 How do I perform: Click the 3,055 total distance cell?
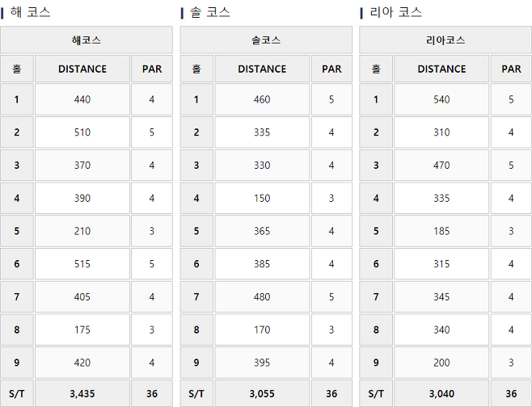[262, 393]
